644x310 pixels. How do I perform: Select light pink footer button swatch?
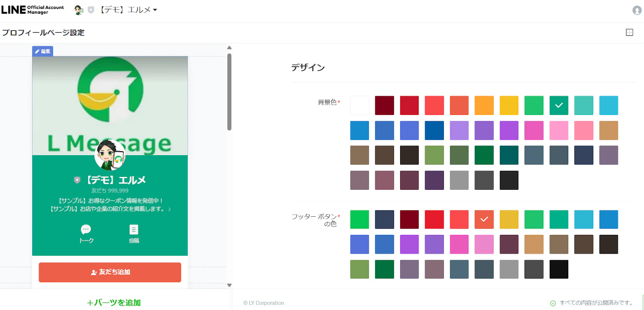coord(484,244)
